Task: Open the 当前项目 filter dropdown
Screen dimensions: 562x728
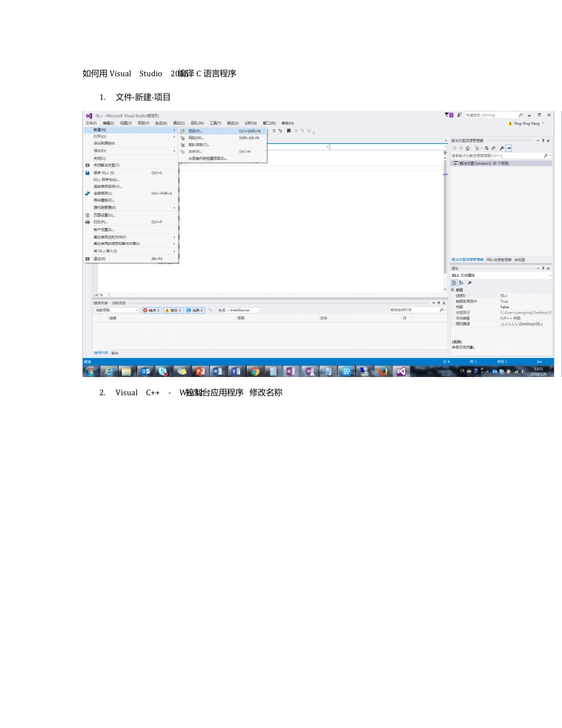Action: [117, 310]
